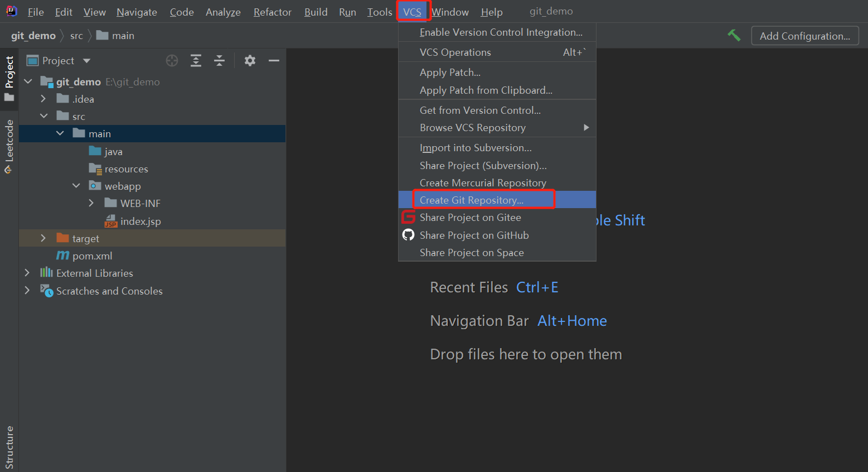Select Apply Patch from Clipboard...
The image size is (868, 472).
[497, 90]
